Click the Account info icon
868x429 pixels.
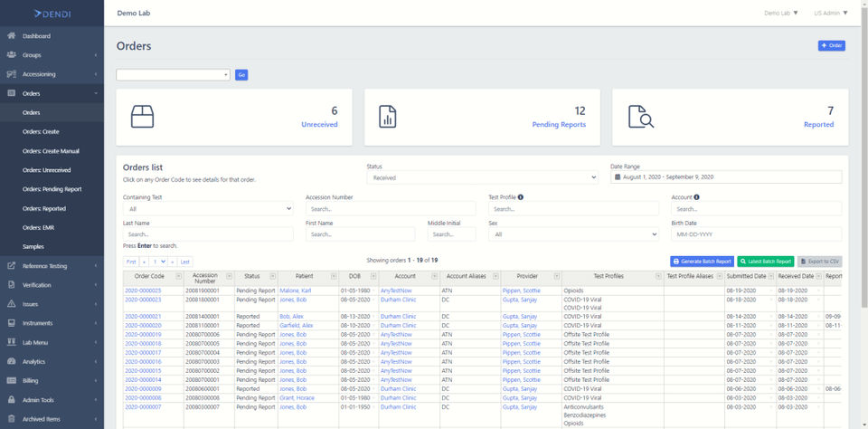pos(696,197)
